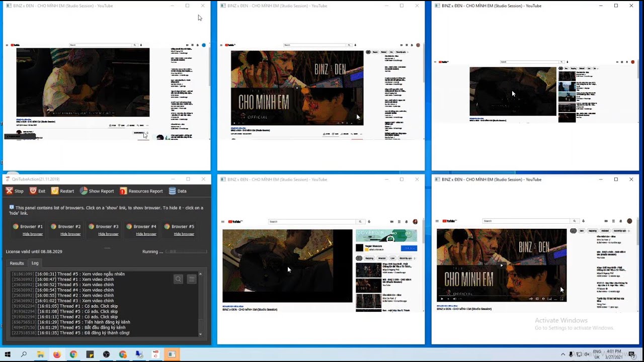Switch to the Log tab

(x=35, y=263)
